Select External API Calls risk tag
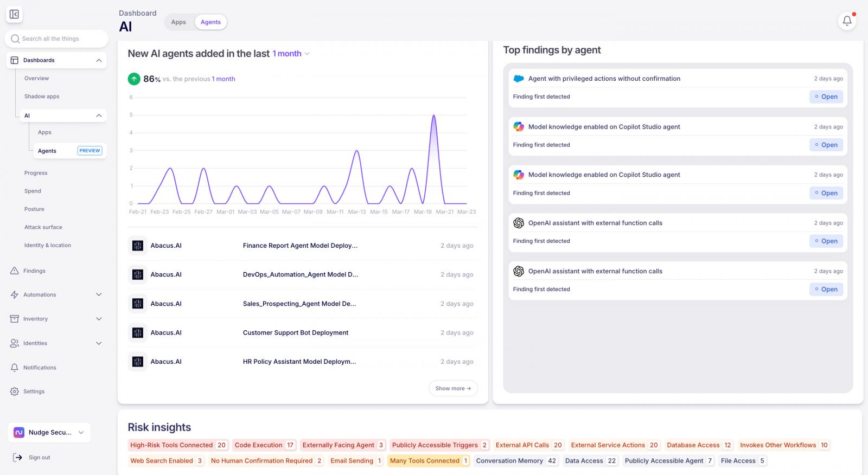Image resolution: width=868 pixels, height=475 pixels. (x=529, y=445)
